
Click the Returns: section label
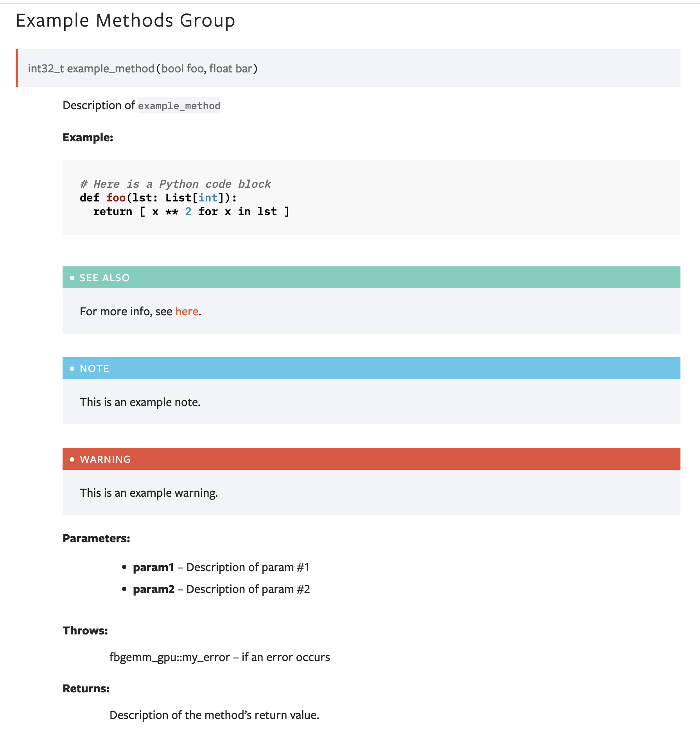pos(86,688)
